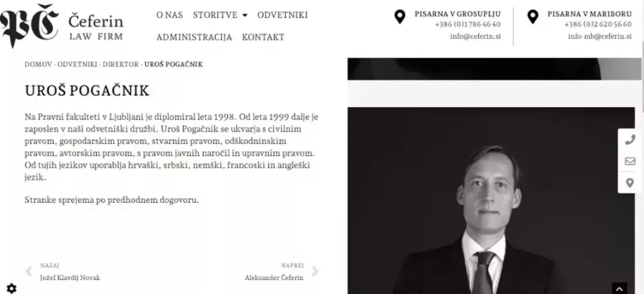
Task: Click the Čeferin Law Firm logo
Action: tap(62, 25)
